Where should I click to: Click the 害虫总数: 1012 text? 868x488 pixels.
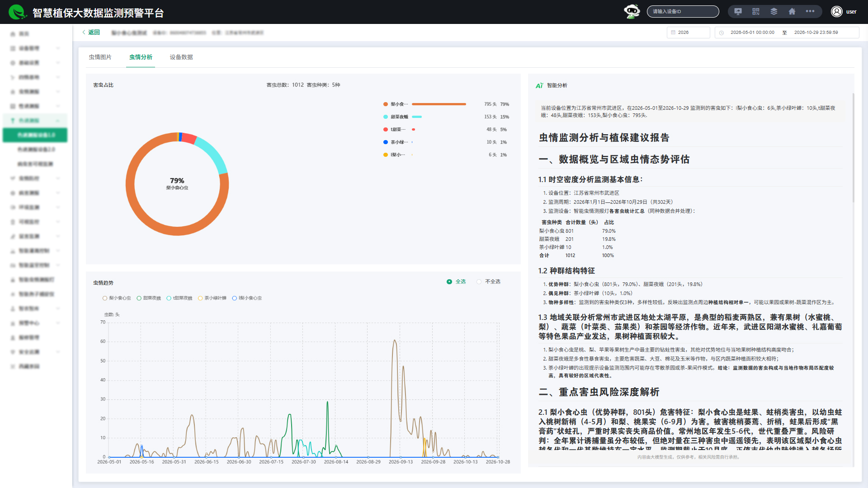click(x=285, y=85)
